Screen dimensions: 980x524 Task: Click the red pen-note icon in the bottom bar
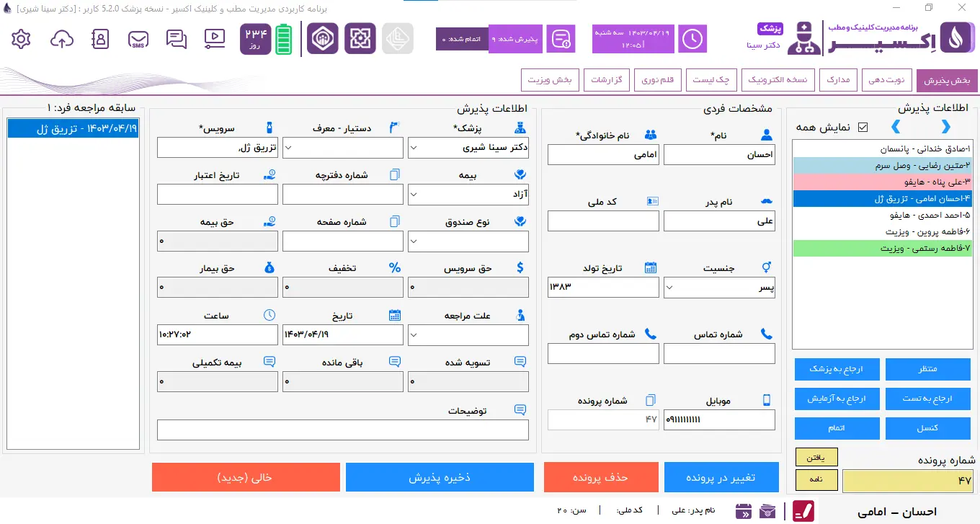tap(803, 511)
